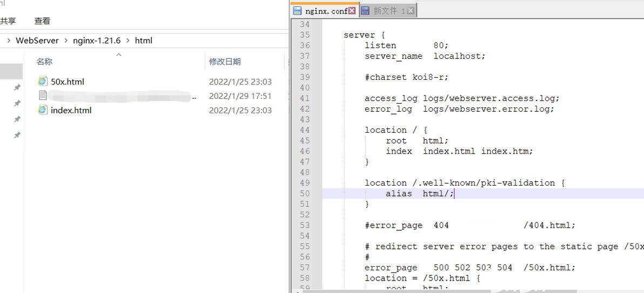Sort files by the 修改日期 column header

pos(225,62)
